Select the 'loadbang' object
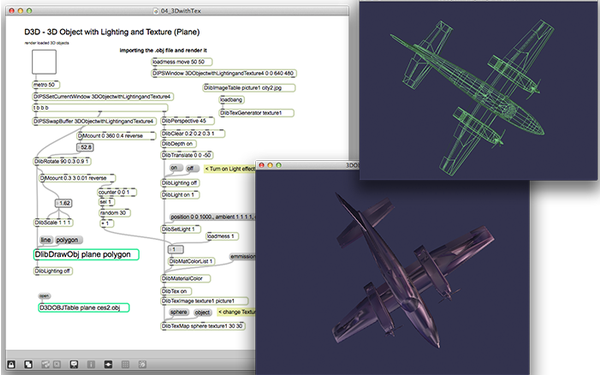 tap(232, 100)
